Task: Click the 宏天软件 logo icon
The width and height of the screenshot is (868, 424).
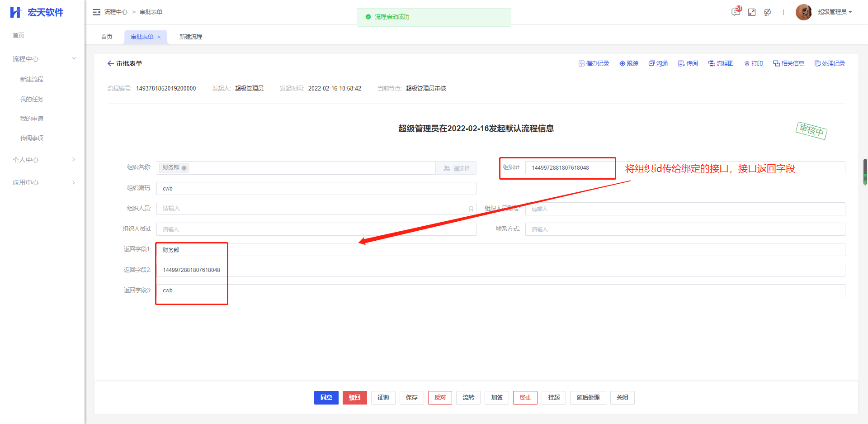Action: tap(16, 12)
